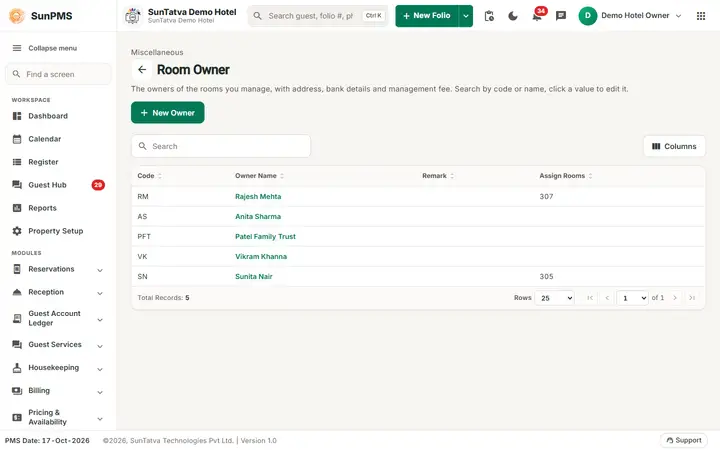Go to previous page of table

pyautogui.click(x=607, y=298)
